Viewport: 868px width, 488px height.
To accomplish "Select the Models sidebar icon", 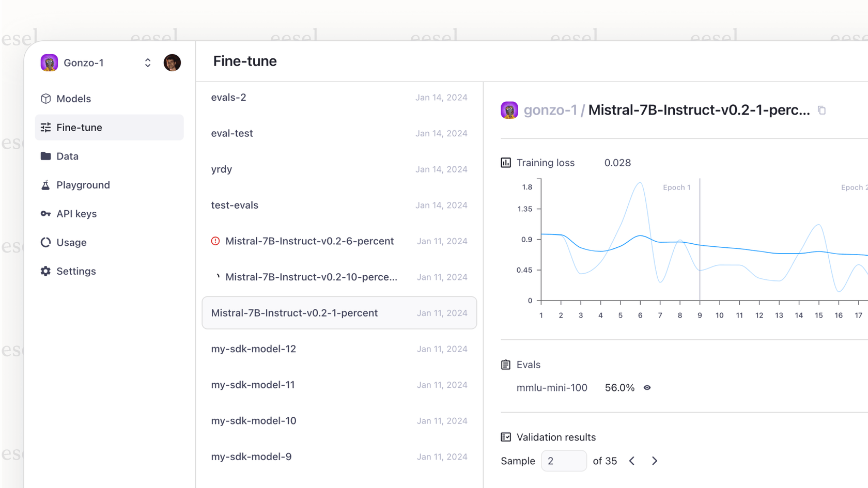I will pyautogui.click(x=45, y=99).
